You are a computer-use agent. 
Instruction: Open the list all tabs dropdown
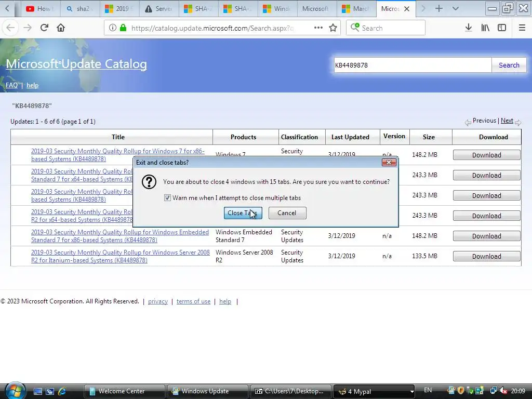click(456, 8)
